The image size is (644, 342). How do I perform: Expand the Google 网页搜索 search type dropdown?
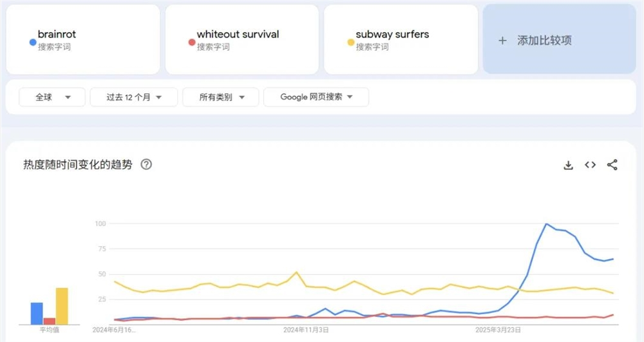pyautogui.click(x=316, y=97)
